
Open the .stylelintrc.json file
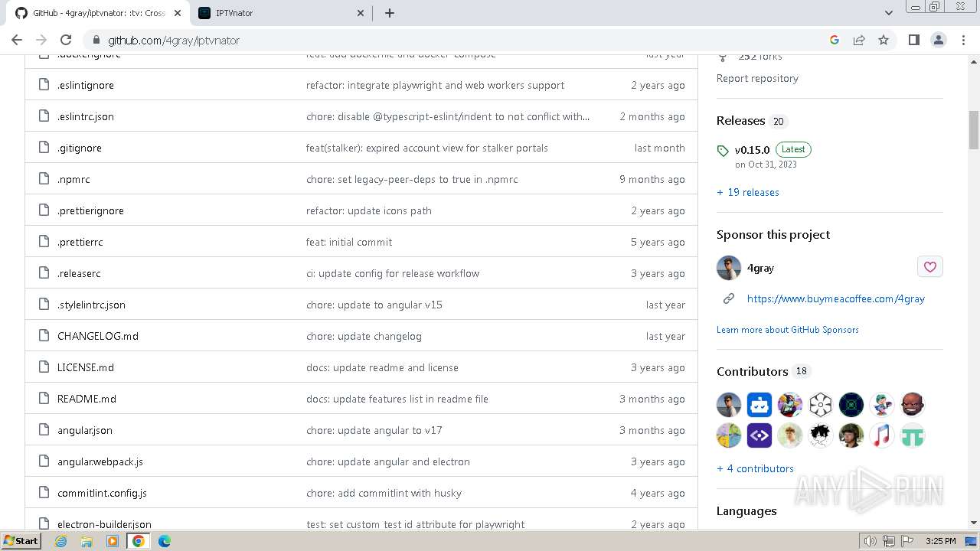pyautogui.click(x=91, y=305)
